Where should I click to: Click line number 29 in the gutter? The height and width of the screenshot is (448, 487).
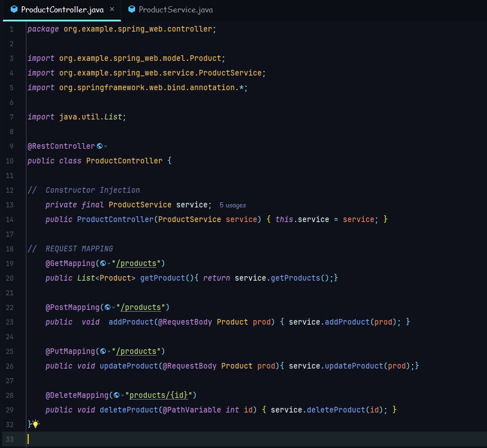[10, 410]
